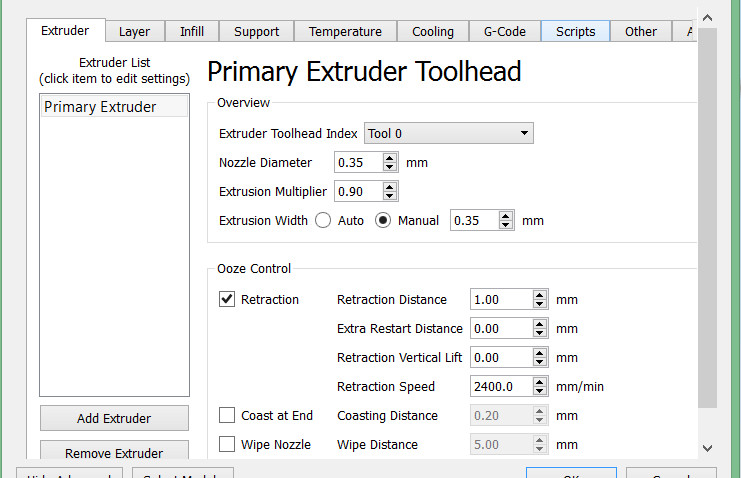741x478 pixels.
Task: Go to the G-Code tab
Action: 504,31
